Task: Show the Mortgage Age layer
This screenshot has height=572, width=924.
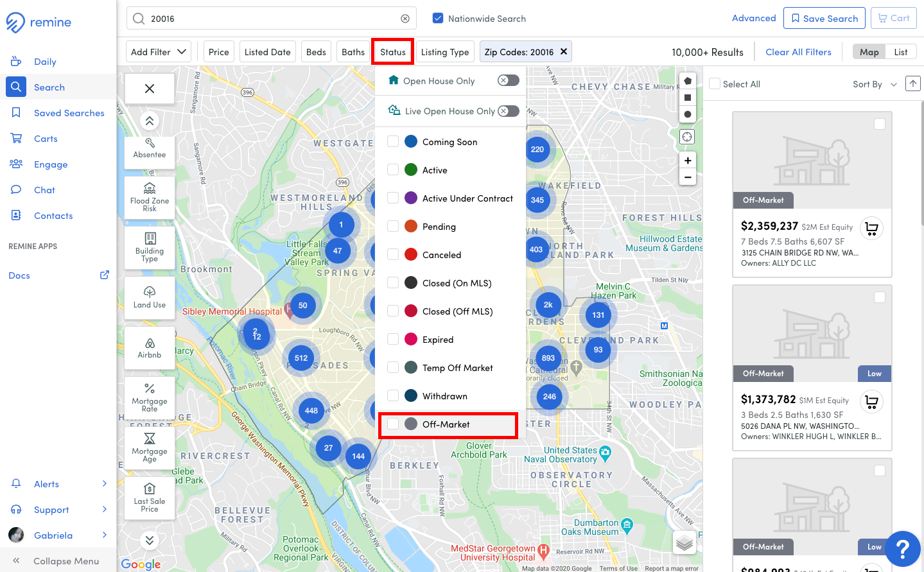Action: (x=150, y=448)
